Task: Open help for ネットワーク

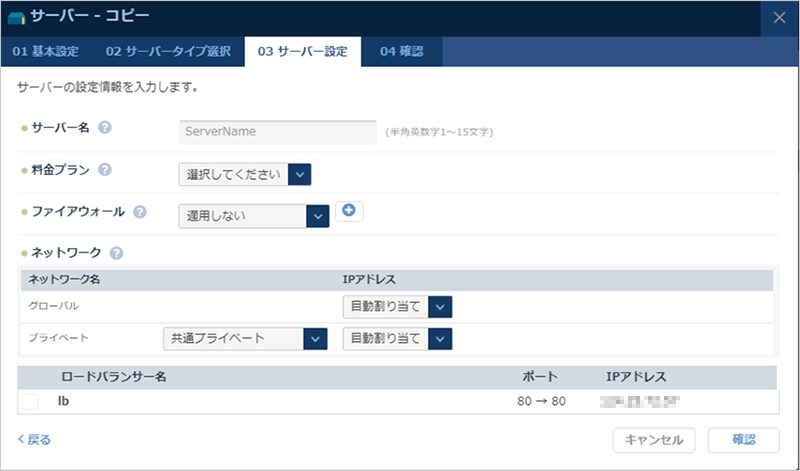Action: 116,253
